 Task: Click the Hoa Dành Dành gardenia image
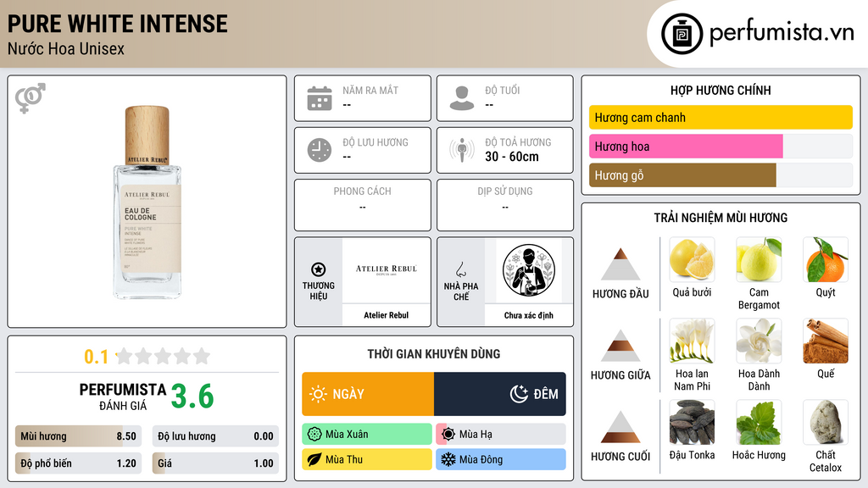click(x=759, y=341)
